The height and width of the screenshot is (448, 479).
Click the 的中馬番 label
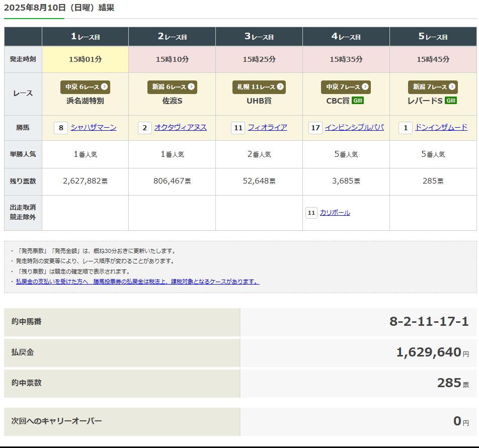click(x=26, y=322)
